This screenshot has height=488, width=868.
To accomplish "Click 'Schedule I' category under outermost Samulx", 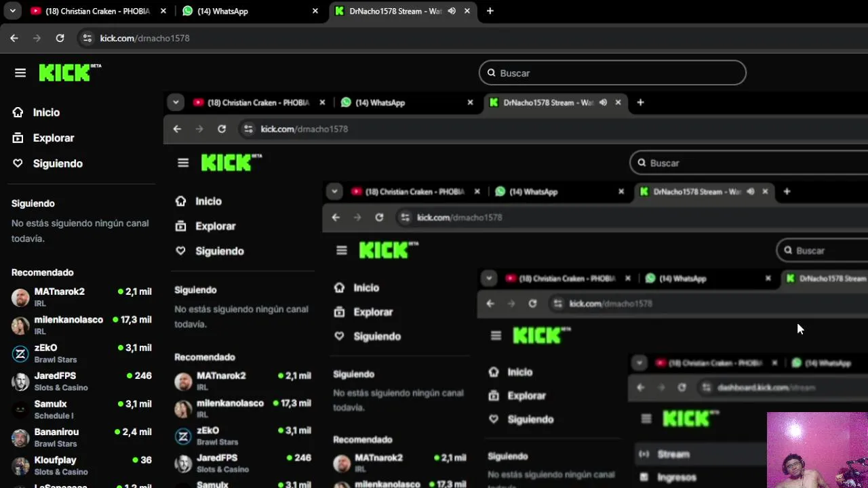I will click(53, 416).
